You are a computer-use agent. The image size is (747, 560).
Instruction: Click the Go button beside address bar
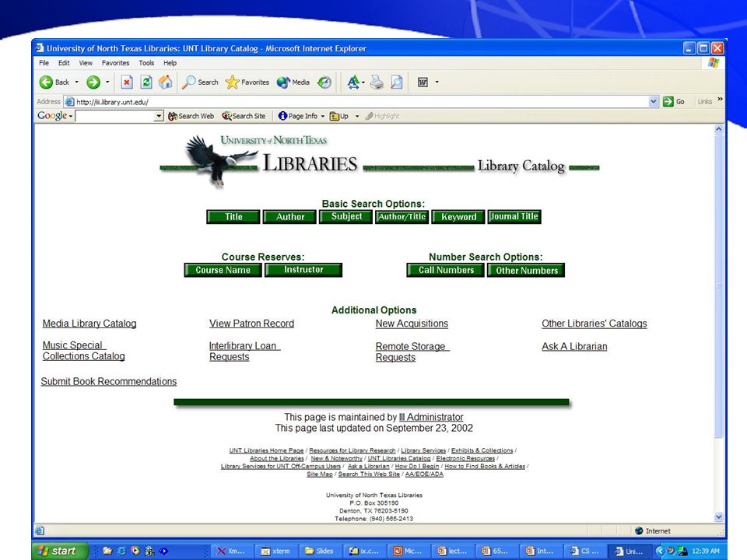pyautogui.click(x=674, y=101)
